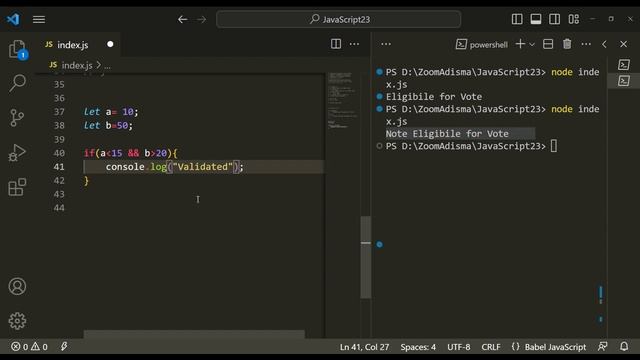Toggle the primary side bar layout icon

(x=517, y=19)
